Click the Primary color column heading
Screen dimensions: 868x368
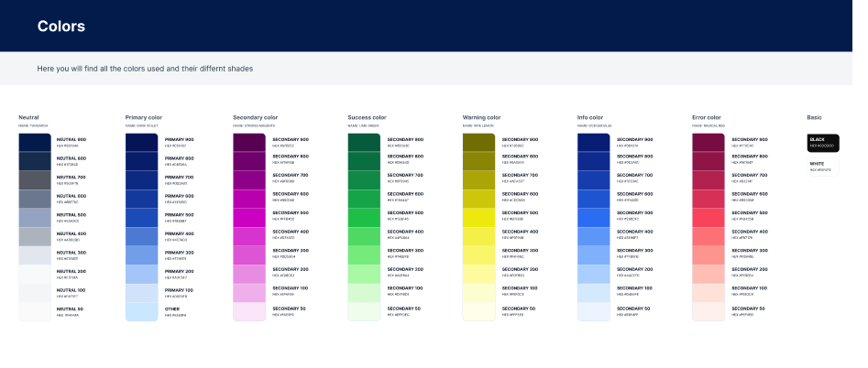point(144,117)
